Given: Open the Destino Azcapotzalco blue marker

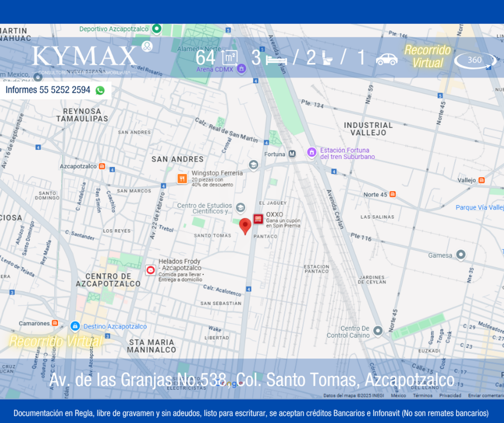Looking at the screenshot, I should point(75,326).
